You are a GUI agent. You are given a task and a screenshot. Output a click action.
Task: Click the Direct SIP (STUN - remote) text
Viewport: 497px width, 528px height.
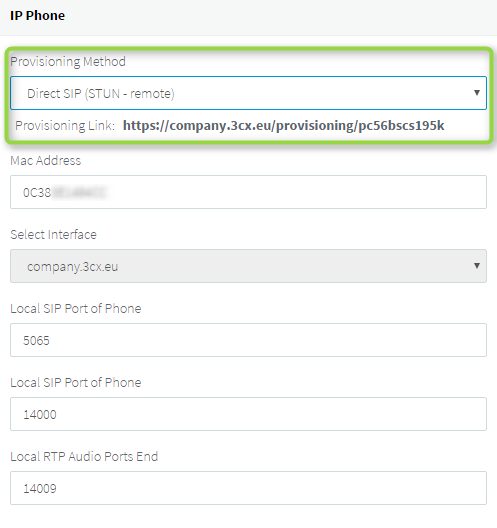point(101,94)
